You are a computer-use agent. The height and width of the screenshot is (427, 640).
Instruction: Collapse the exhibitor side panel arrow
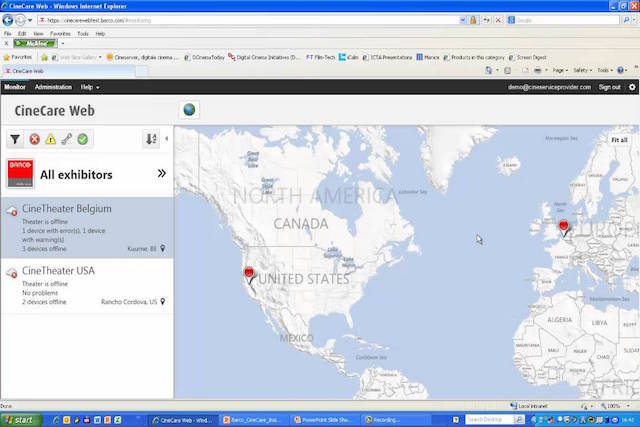[x=166, y=139]
